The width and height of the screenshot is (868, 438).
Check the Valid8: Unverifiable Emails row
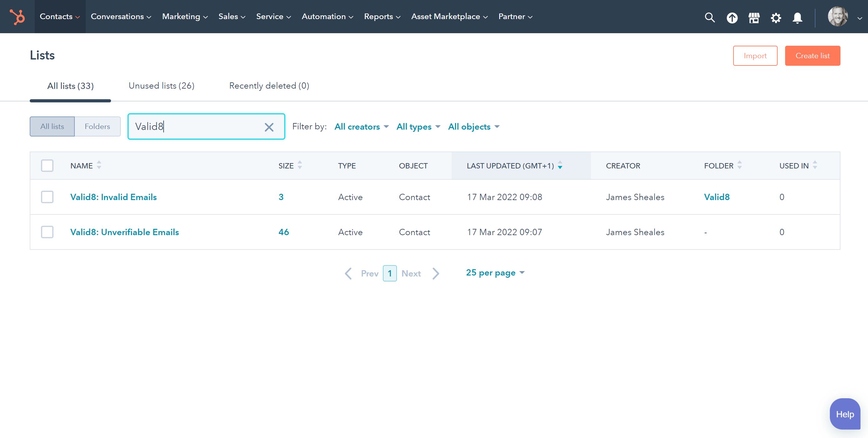(x=47, y=232)
